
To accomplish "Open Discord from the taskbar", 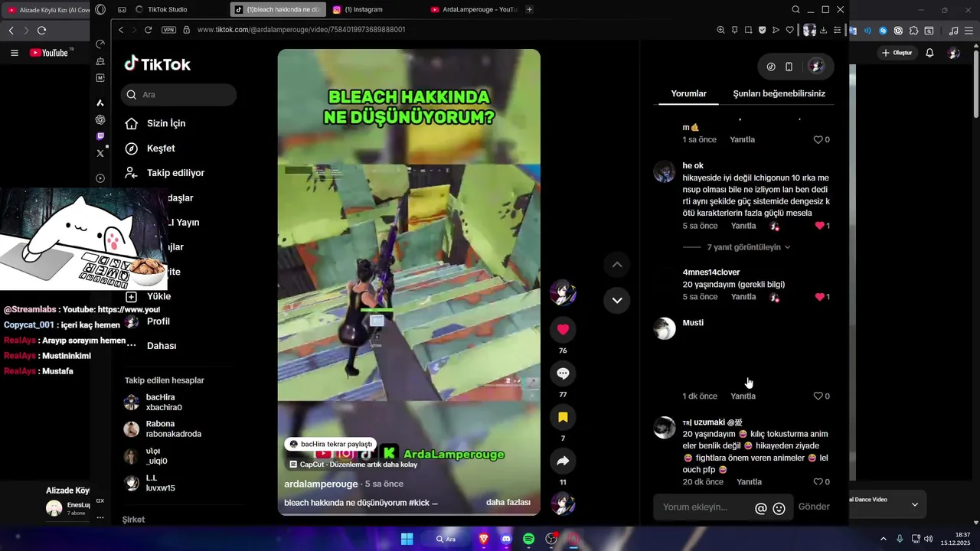I will (x=506, y=539).
